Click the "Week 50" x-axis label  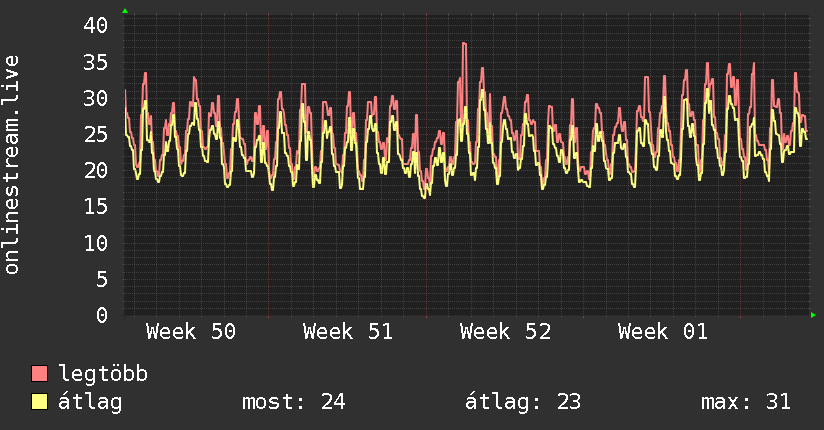[191, 332]
